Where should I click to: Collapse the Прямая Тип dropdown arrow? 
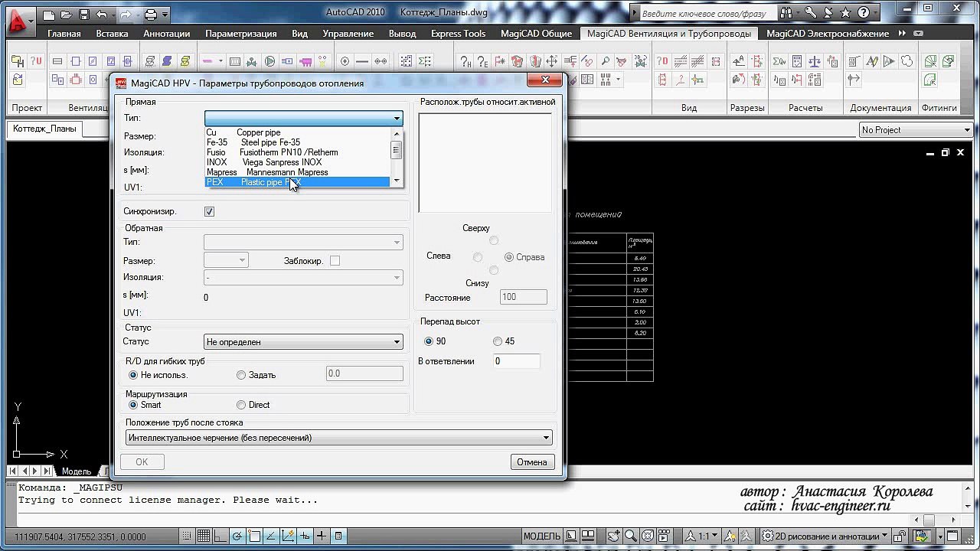click(x=397, y=119)
